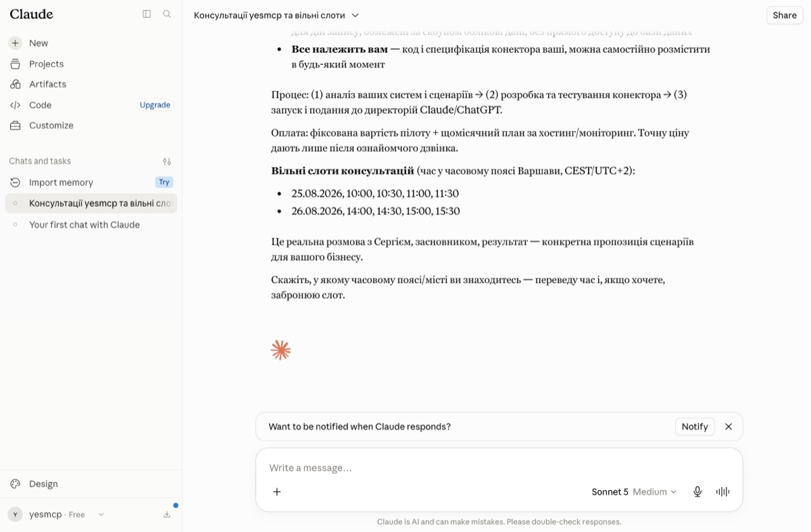Click the download app icon
811x532 pixels.
[x=167, y=514]
